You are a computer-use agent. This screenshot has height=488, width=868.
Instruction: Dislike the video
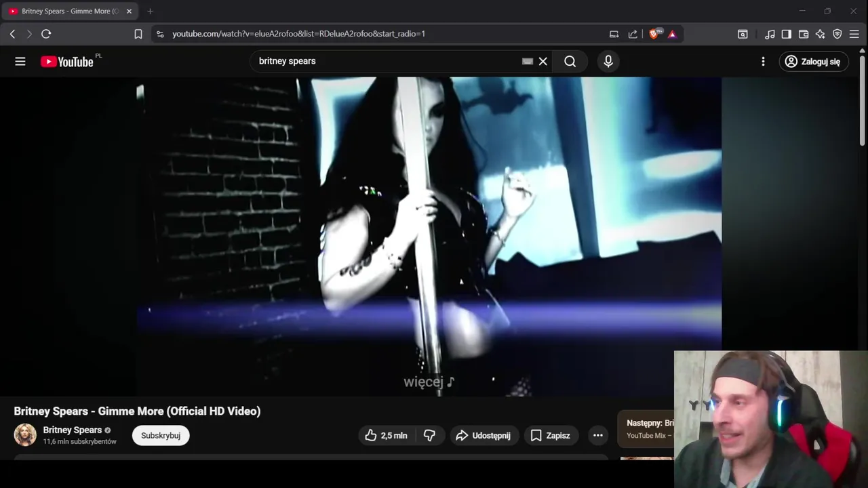(x=429, y=435)
